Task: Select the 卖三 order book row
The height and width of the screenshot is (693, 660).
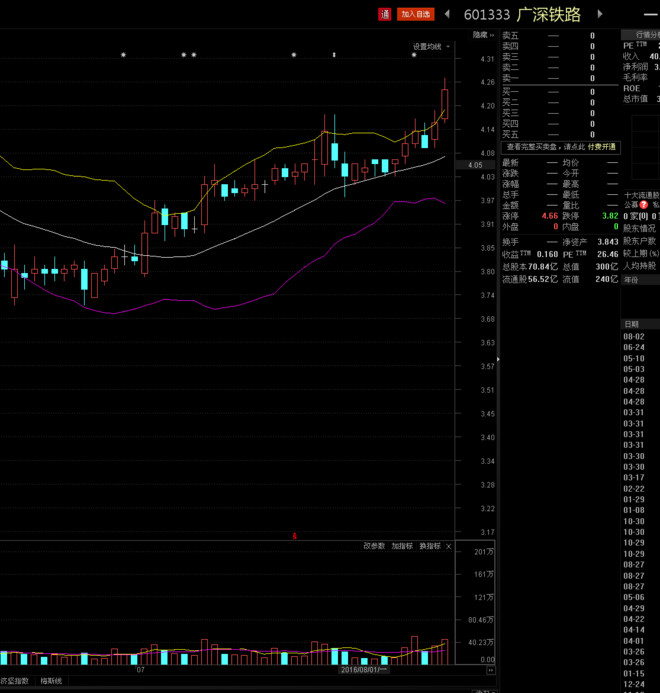Action: tap(560, 57)
